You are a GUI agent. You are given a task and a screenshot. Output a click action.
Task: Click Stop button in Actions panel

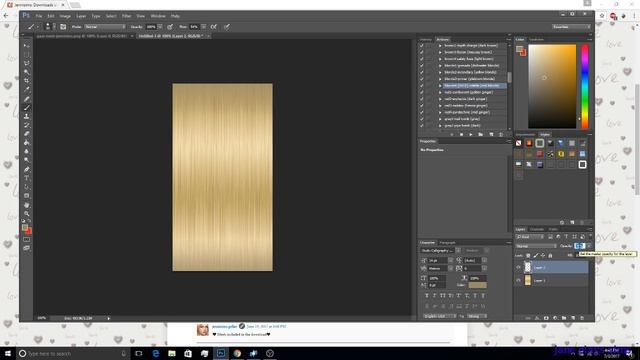point(461,134)
